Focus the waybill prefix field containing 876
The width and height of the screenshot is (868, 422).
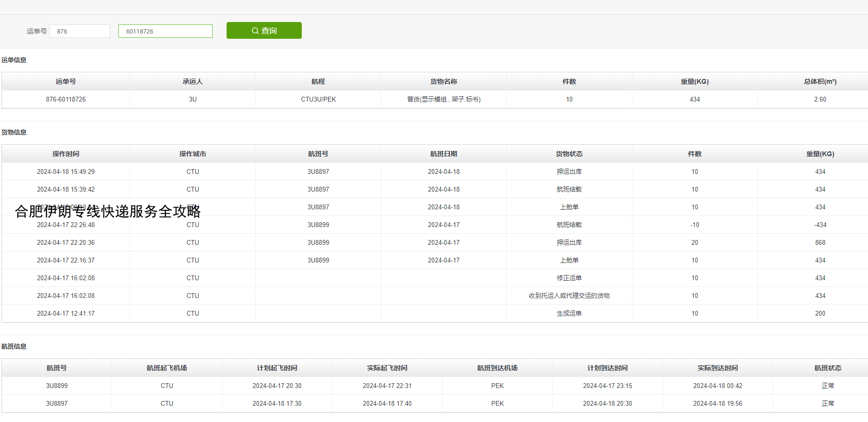click(x=80, y=31)
